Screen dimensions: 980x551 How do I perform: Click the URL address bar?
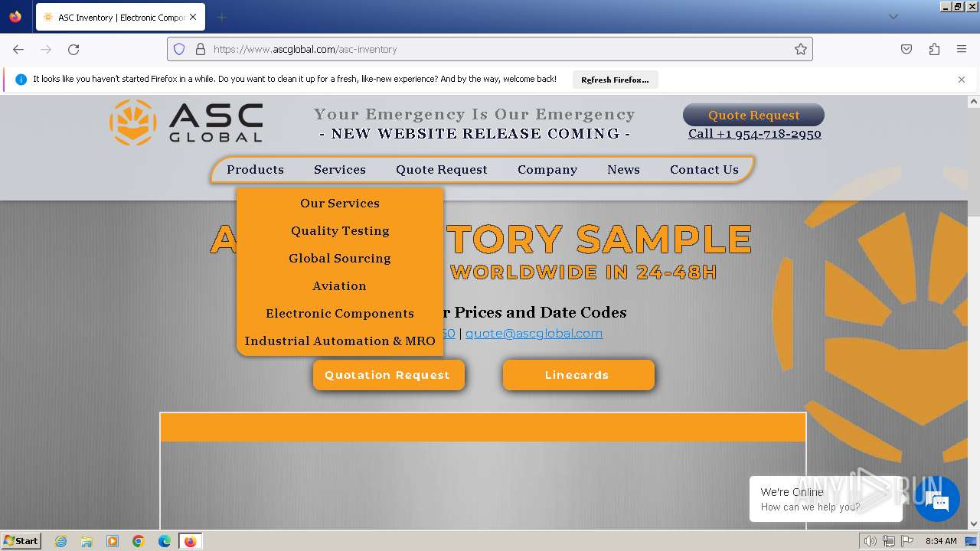click(x=490, y=49)
